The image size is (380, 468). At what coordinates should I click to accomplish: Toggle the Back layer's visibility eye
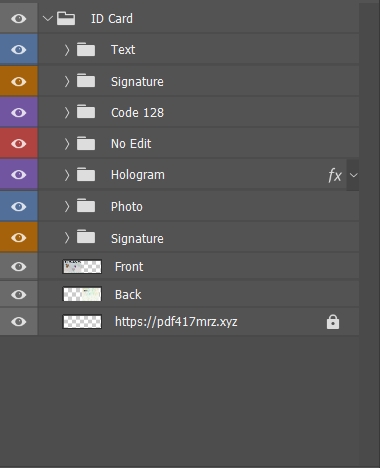(x=18, y=295)
